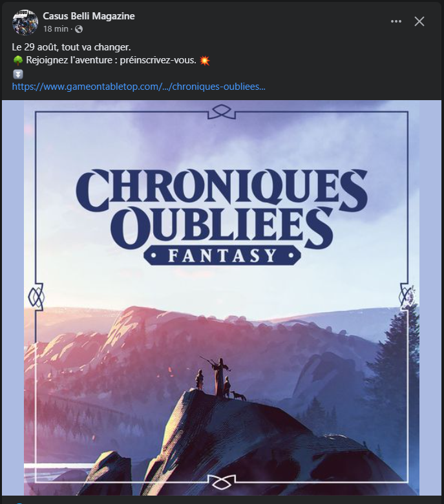Click the "Le 29 août, tout va changer" text
The width and height of the screenshot is (444, 504).
71,47
